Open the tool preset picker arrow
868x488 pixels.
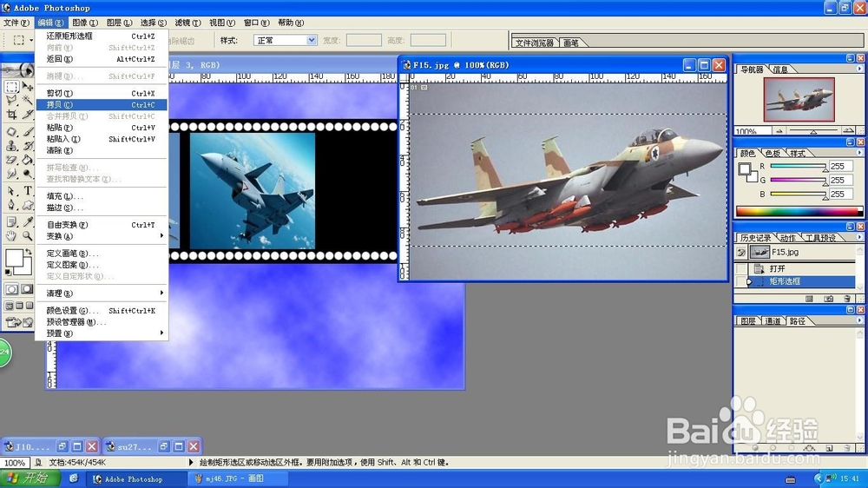[31, 40]
